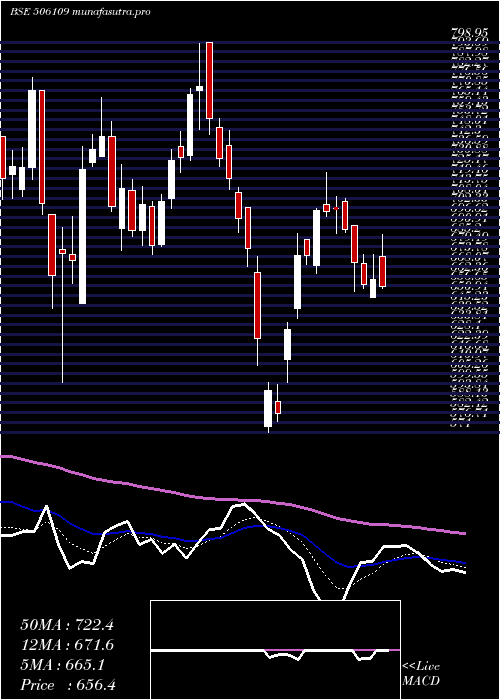
Task: Click the 12MA : 671.6 readout
Action: pos(67,645)
